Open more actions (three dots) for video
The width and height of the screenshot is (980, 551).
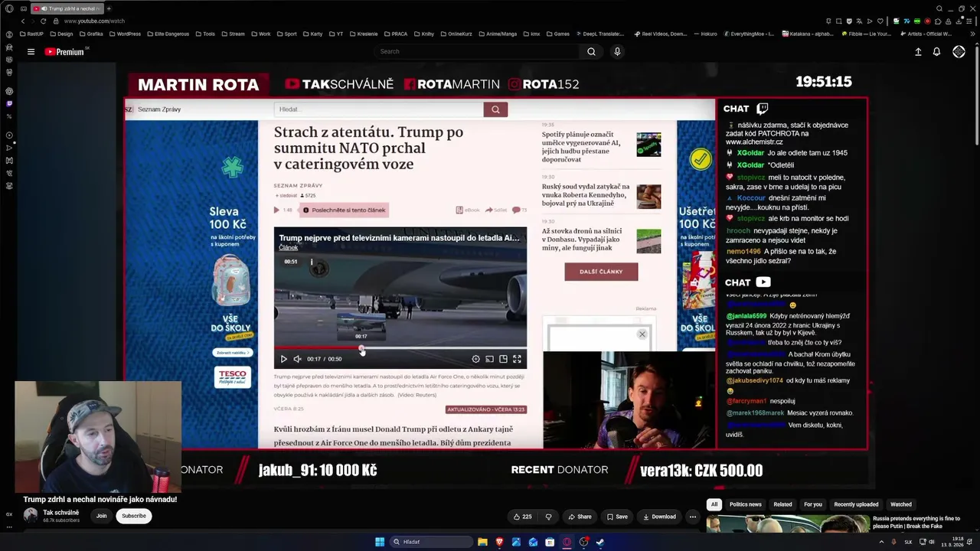[693, 517]
